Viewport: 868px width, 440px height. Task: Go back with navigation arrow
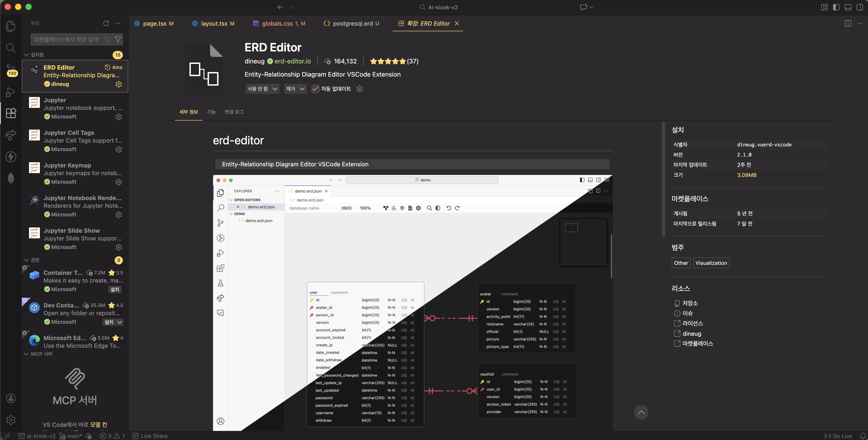pos(280,7)
